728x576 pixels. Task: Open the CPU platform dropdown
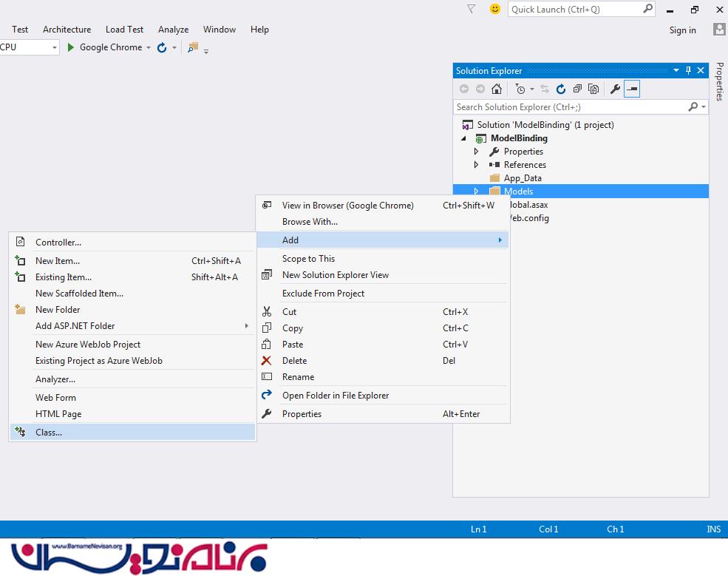tap(55, 47)
